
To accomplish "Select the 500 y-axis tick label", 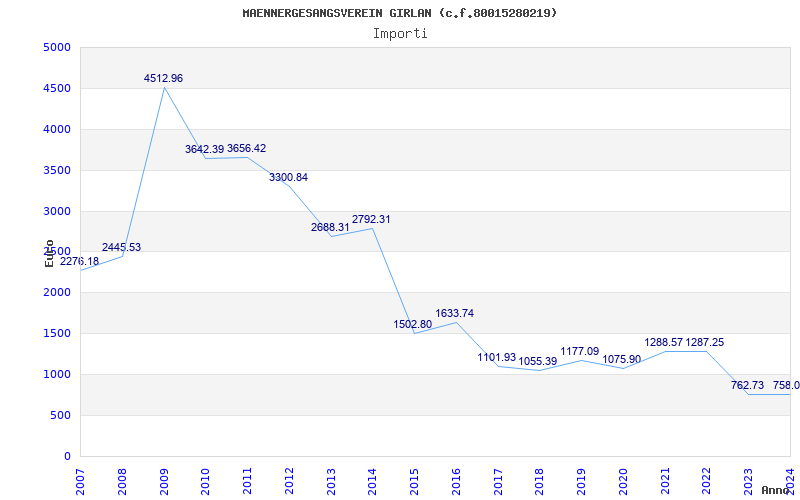I will [x=60, y=415].
